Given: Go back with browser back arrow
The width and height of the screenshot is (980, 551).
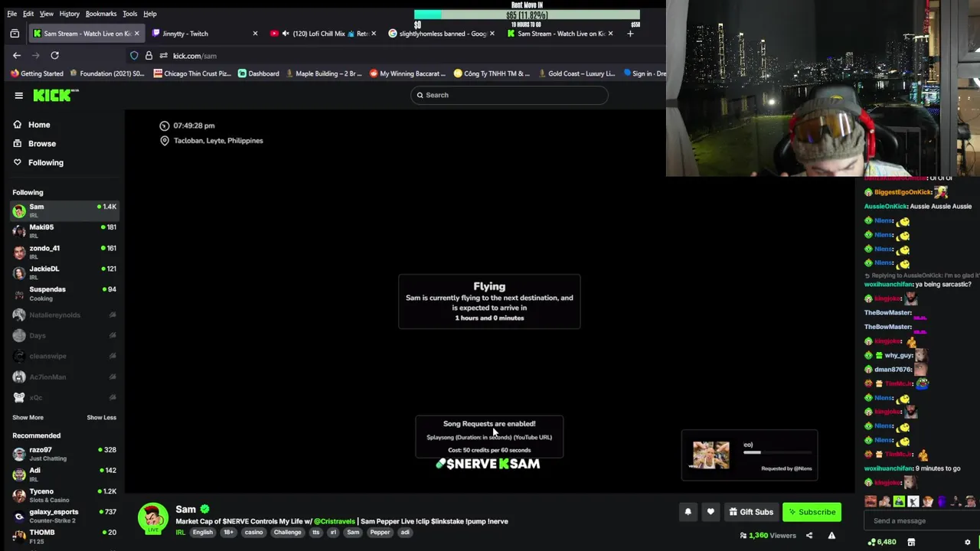Looking at the screenshot, I should click(17, 55).
